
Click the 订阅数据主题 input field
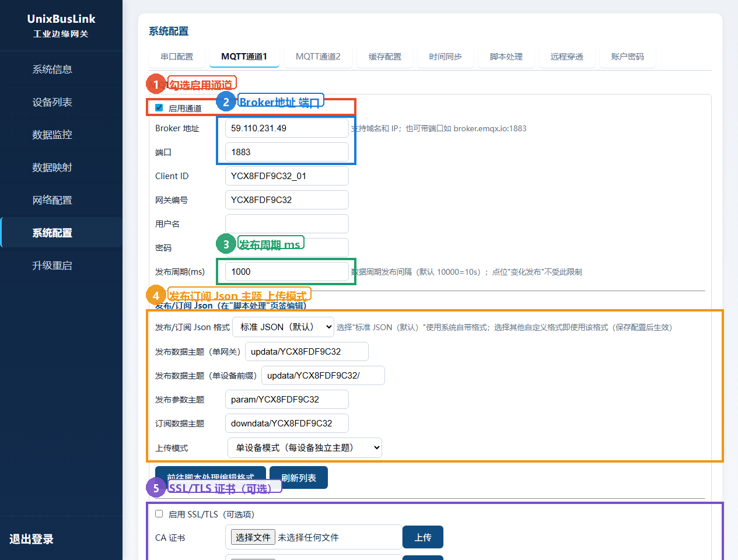(287, 423)
